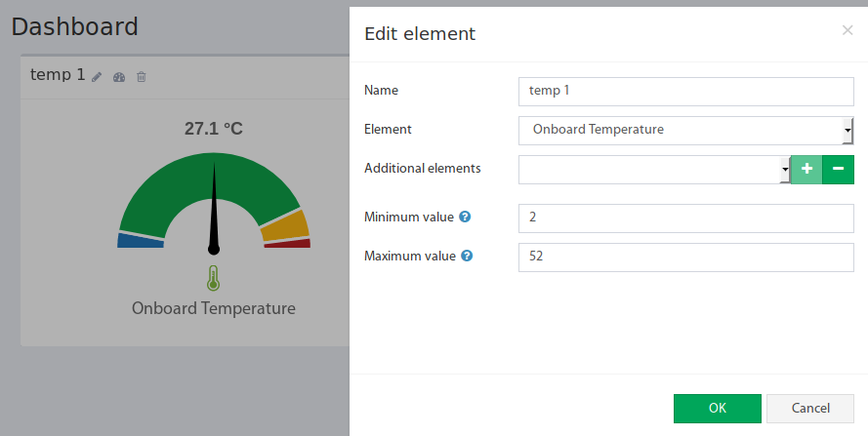The image size is (868, 436).
Task: Click the green thermometer icon under the gauge
Action: [x=213, y=278]
